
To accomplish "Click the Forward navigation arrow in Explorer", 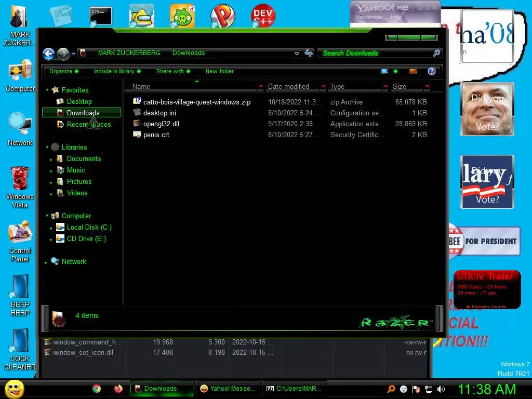I will pyautogui.click(x=63, y=54).
